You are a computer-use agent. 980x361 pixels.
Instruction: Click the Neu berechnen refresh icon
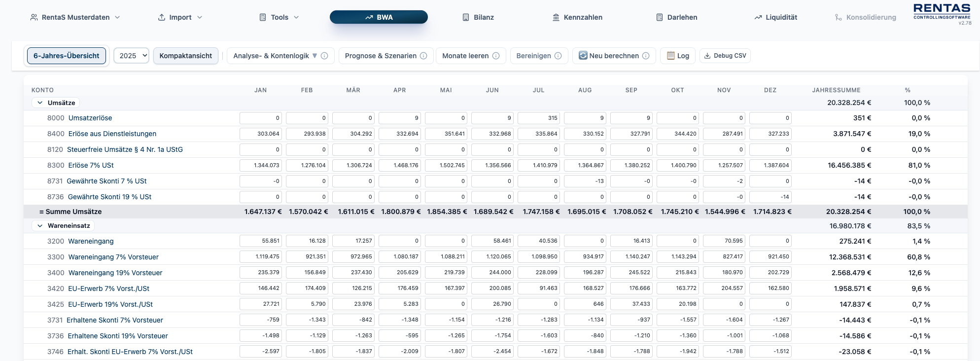583,56
